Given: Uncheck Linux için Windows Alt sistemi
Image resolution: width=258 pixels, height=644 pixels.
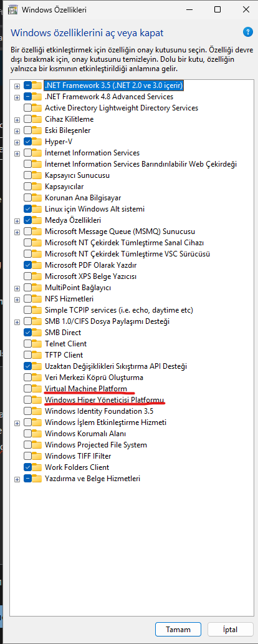Looking at the screenshot, I should pos(27,209).
